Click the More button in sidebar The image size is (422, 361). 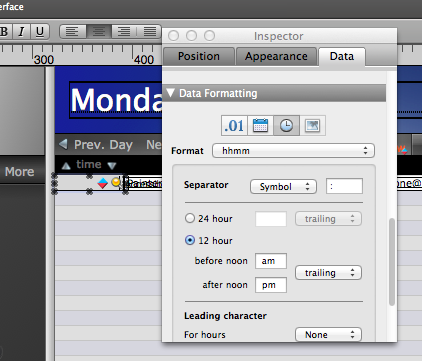pos(20,171)
